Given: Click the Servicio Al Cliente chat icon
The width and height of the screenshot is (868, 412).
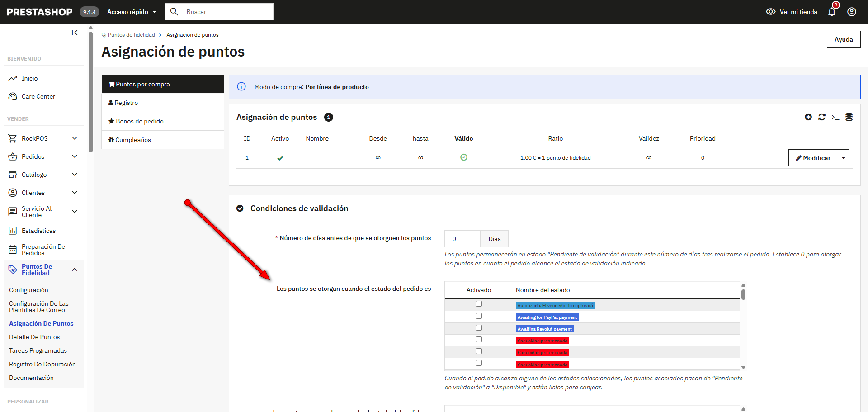Looking at the screenshot, I should (13, 211).
